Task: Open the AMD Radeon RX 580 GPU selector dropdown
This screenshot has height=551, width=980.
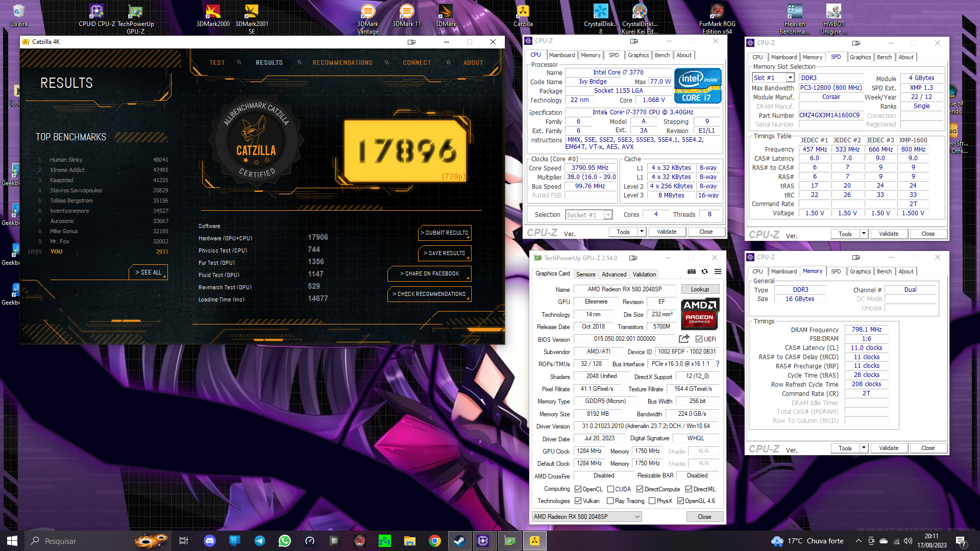Action: [x=586, y=517]
